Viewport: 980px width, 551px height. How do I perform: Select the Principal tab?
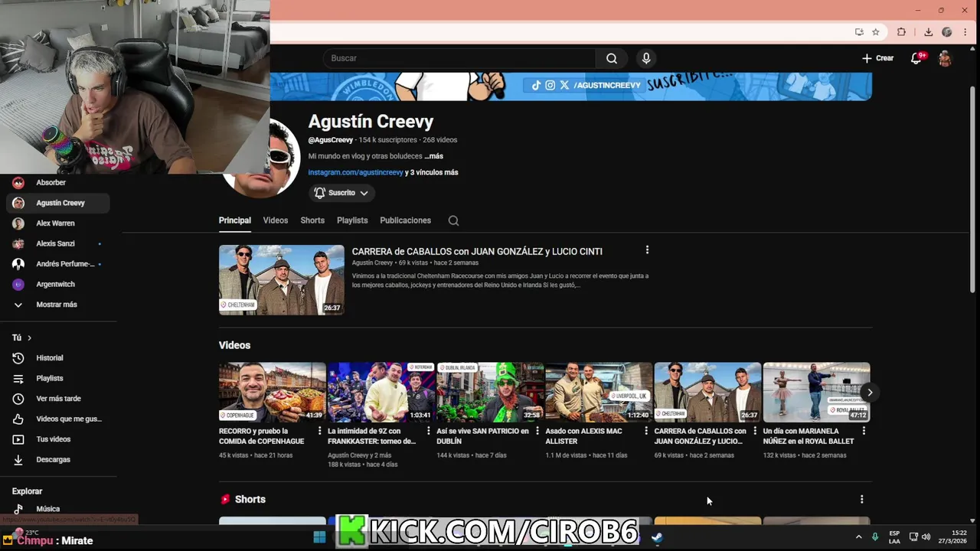(x=234, y=220)
